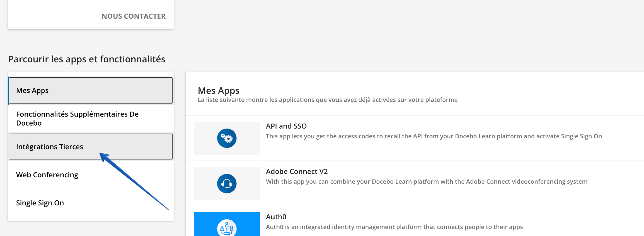Click the NOUS CONTACTER button
The height and width of the screenshot is (236, 644).
click(x=134, y=16)
